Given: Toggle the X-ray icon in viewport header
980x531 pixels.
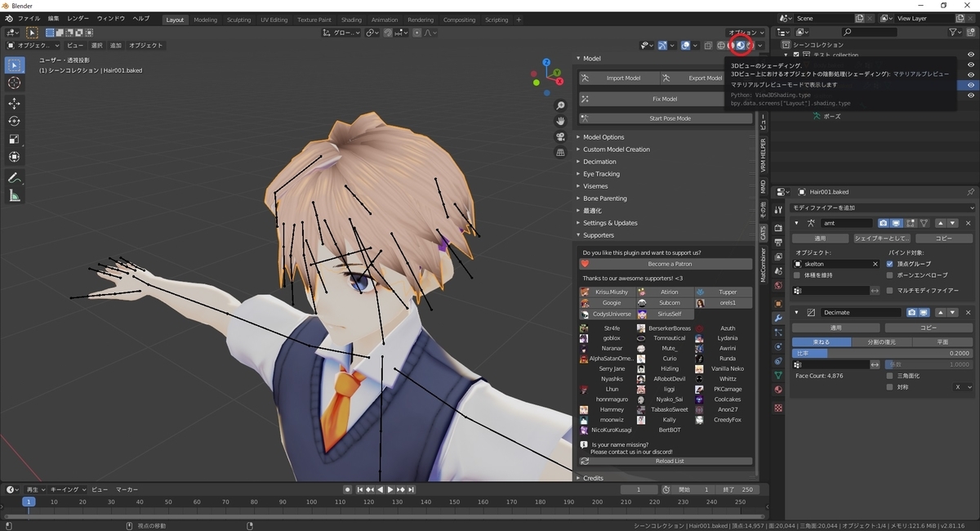Looking at the screenshot, I should pos(709,46).
